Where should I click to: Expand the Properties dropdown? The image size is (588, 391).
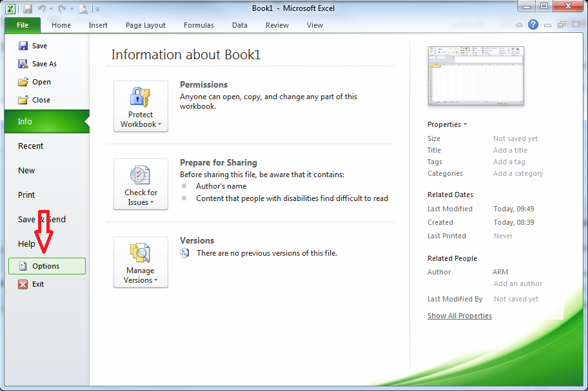(447, 124)
